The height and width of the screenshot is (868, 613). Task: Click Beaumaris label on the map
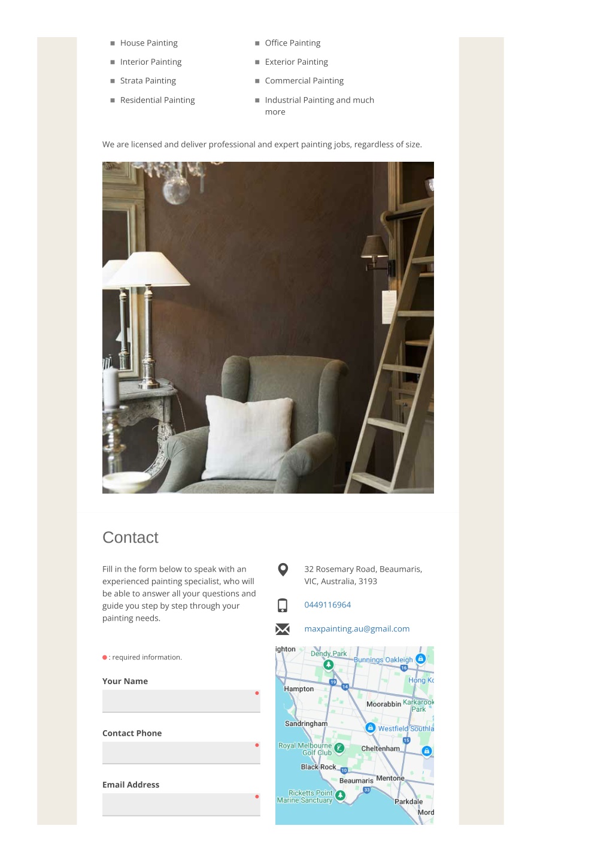tap(356, 781)
